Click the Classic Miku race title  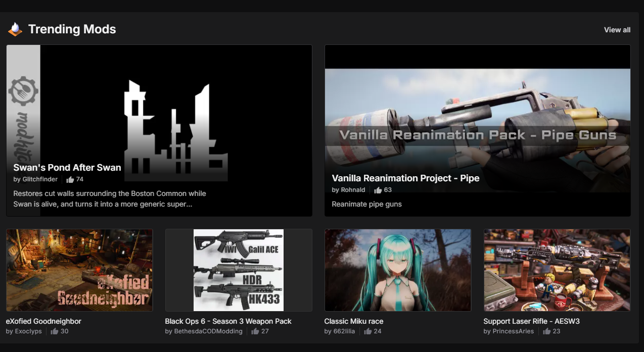[x=354, y=321]
